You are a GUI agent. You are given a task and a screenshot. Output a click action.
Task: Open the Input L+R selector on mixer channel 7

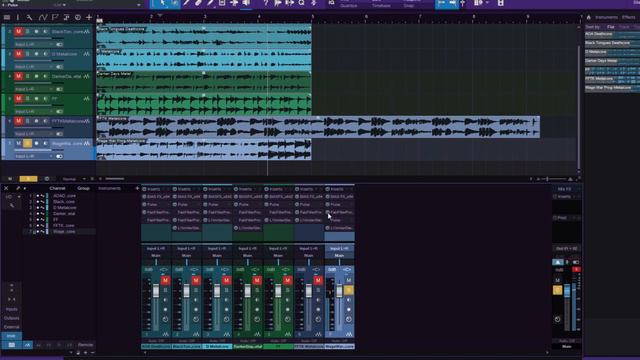click(x=339, y=249)
